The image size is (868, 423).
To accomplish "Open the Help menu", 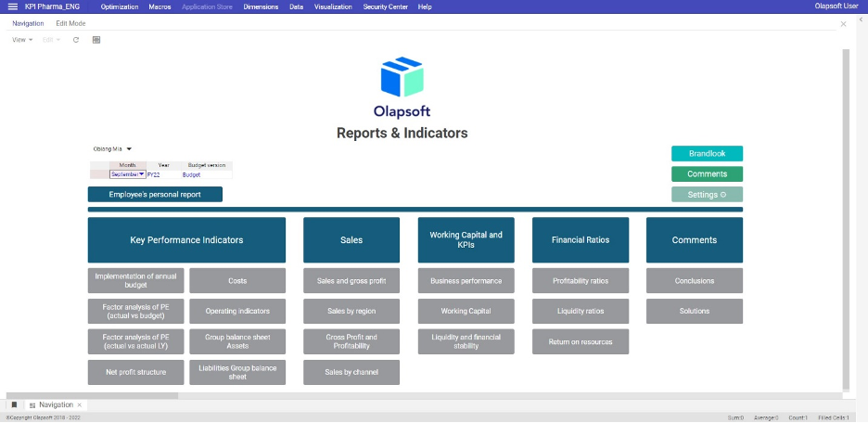I will tap(425, 6).
